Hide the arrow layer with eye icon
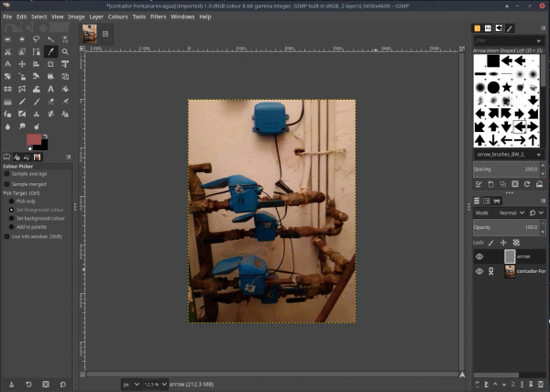The width and height of the screenshot is (550, 392). click(479, 256)
